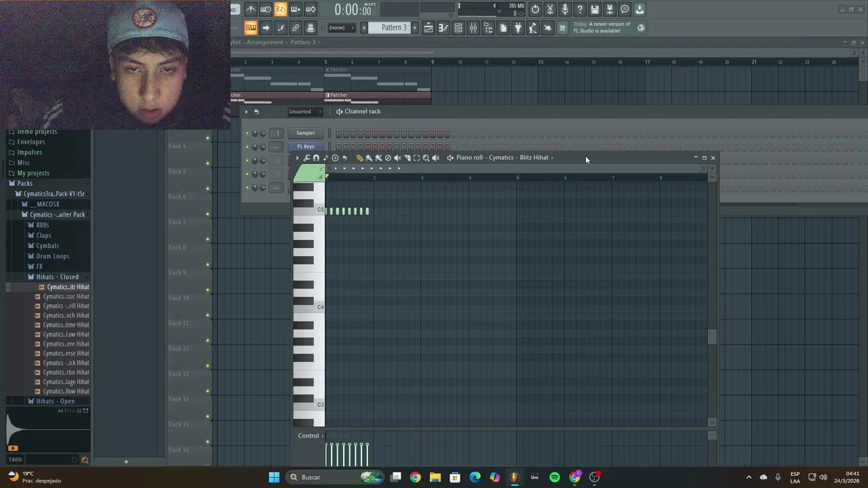Click the Control lane label in piano roll
The height and width of the screenshot is (488, 868).
(308, 436)
